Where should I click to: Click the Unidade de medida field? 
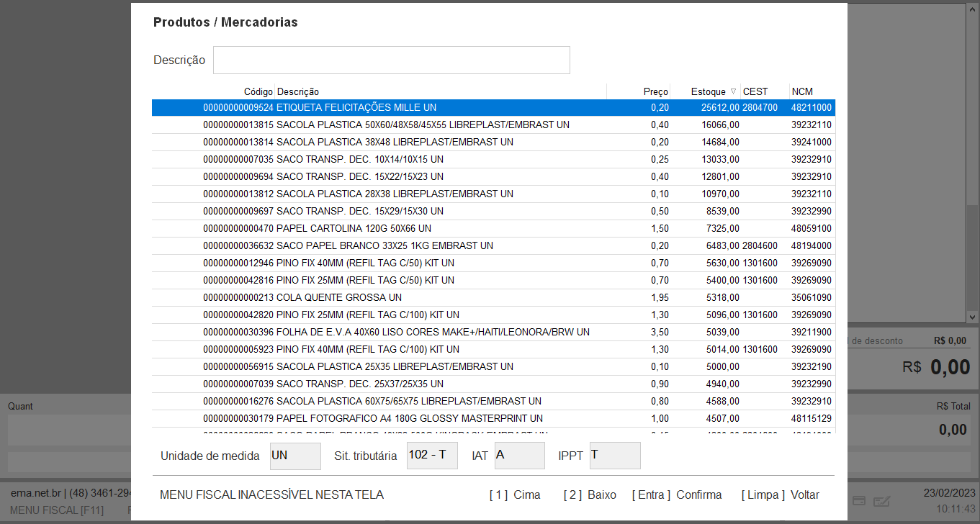click(x=295, y=456)
